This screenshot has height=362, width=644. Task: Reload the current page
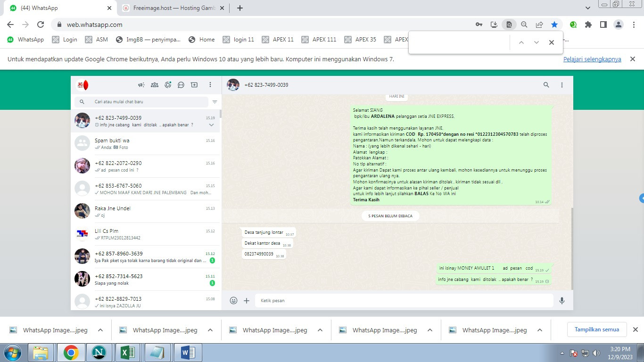(x=41, y=25)
